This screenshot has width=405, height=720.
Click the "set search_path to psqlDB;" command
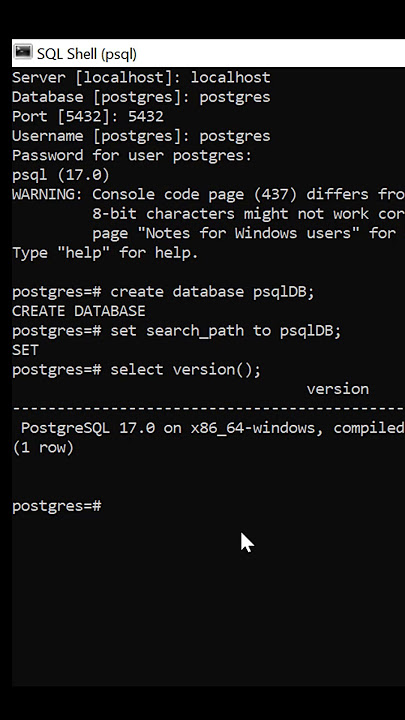226,331
